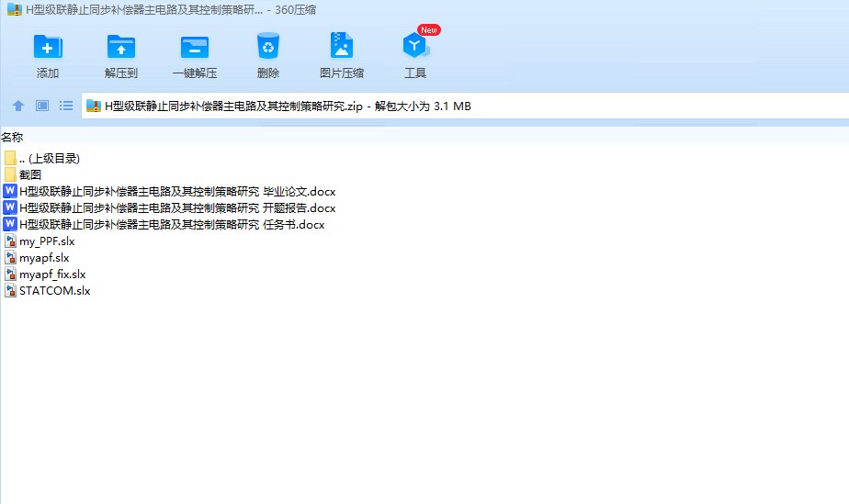
Task: Select the .. (上级目录) parent folder entry
Action: [x=50, y=159]
